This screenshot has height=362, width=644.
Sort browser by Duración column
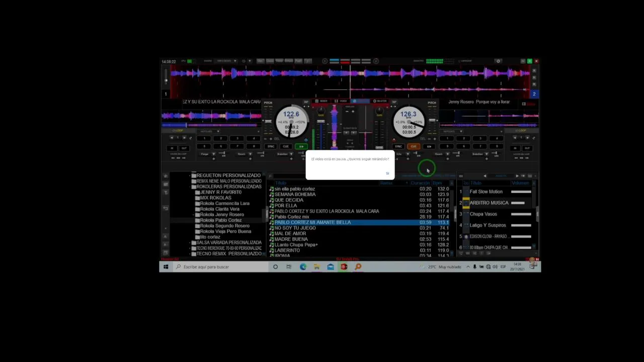coord(420,183)
